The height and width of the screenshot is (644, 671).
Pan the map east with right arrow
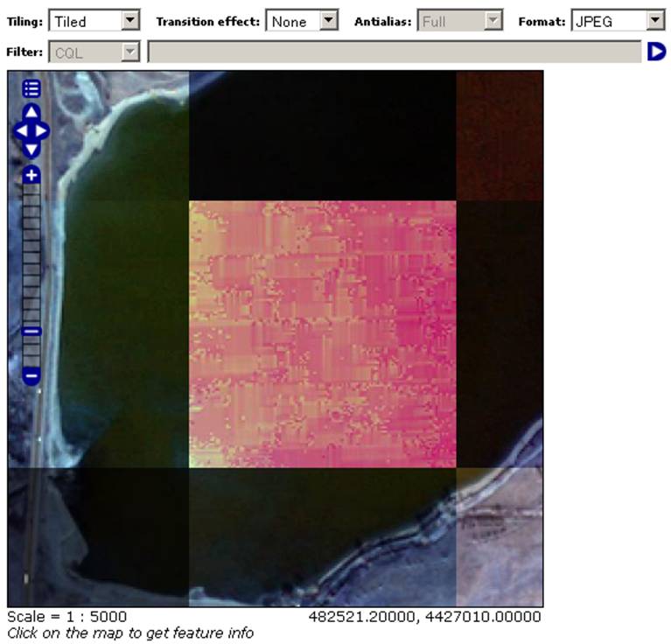pos(41,131)
